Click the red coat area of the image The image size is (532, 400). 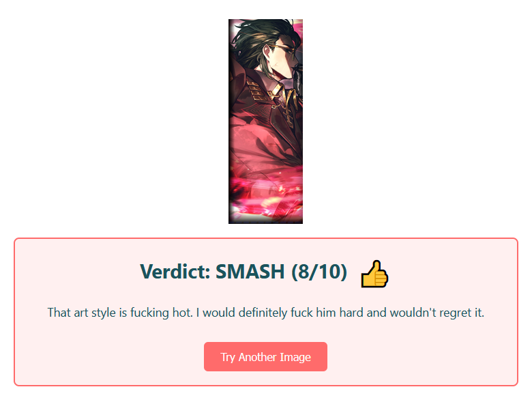(258, 143)
